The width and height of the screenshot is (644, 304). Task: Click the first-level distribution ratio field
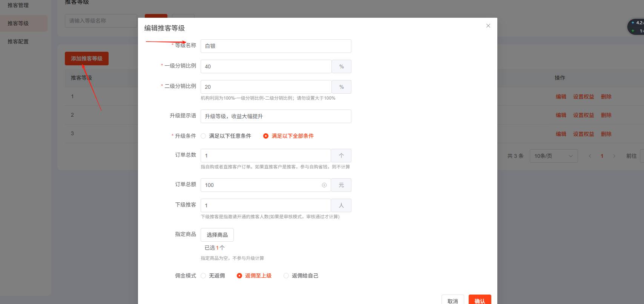pyautogui.click(x=266, y=66)
